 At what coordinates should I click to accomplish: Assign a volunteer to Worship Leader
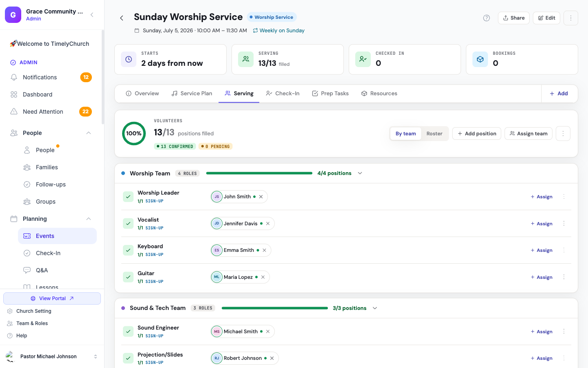541,197
